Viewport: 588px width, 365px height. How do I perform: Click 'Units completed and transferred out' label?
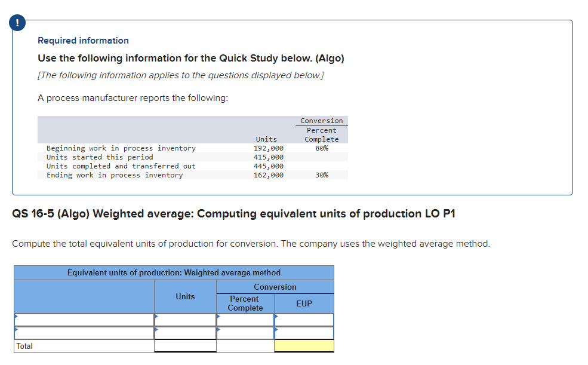click(x=121, y=166)
